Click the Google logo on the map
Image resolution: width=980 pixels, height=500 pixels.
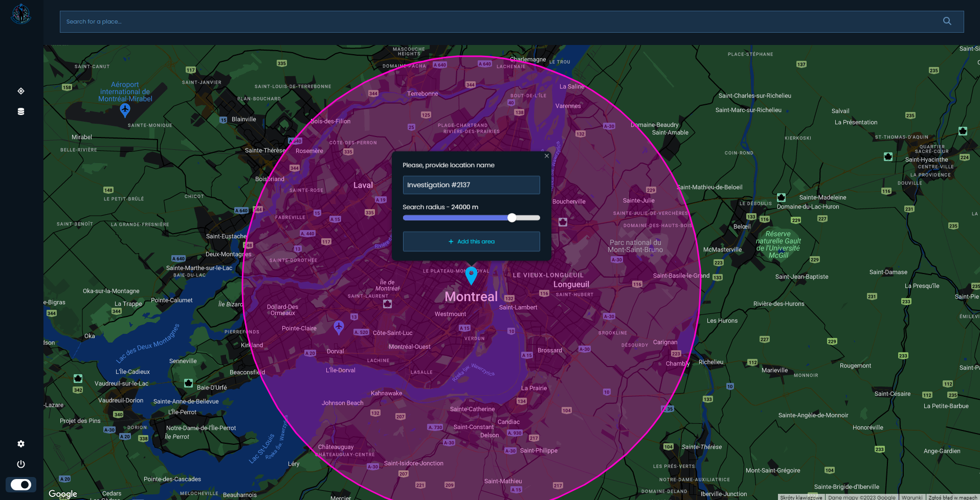(63, 494)
